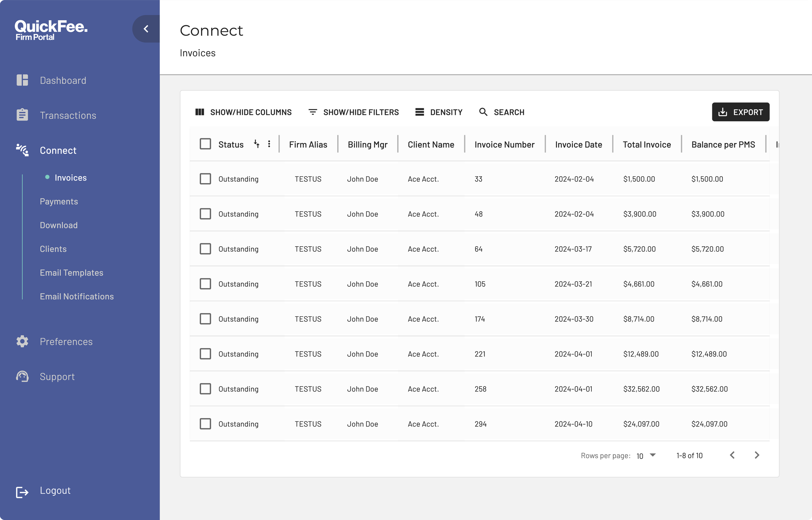This screenshot has height=520, width=812.
Task: Click the Logout icon
Action: coord(22,491)
